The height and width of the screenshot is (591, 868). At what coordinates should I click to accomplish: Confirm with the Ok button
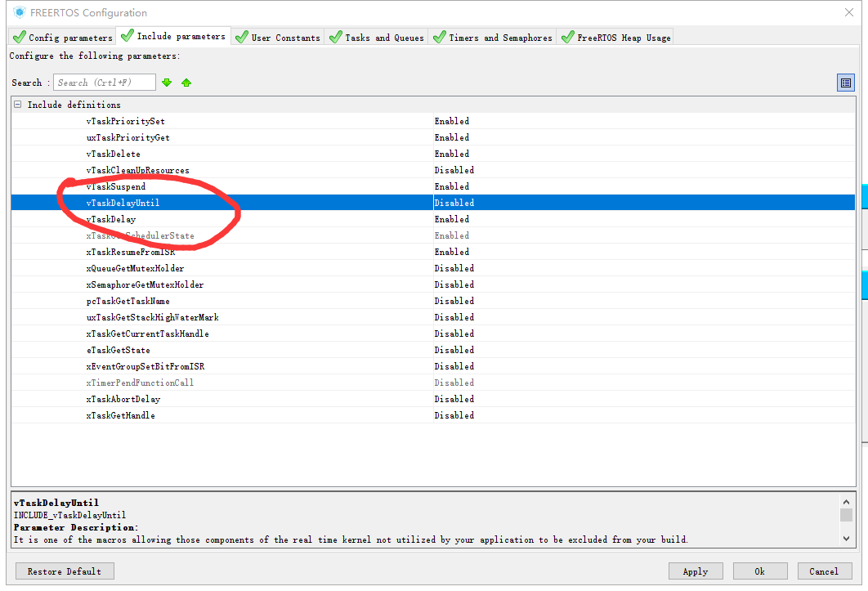pyautogui.click(x=760, y=571)
